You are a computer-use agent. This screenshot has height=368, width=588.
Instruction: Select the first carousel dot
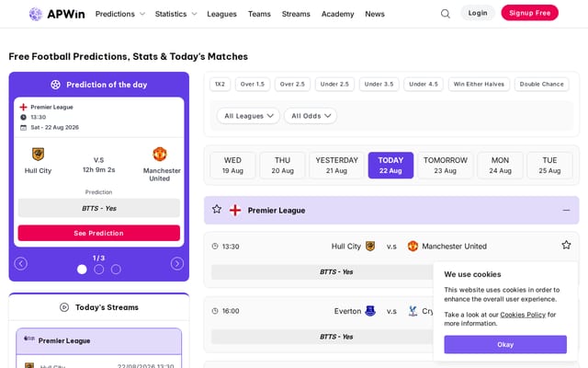pyautogui.click(x=82, y=270)
